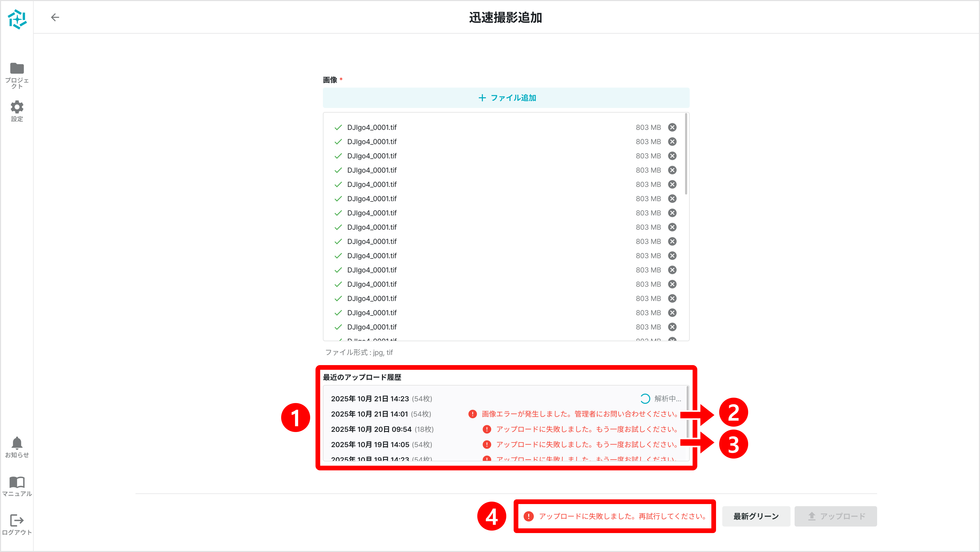
Task: Click the upload icon on アップロード button
Action: [x=812, y=516]
